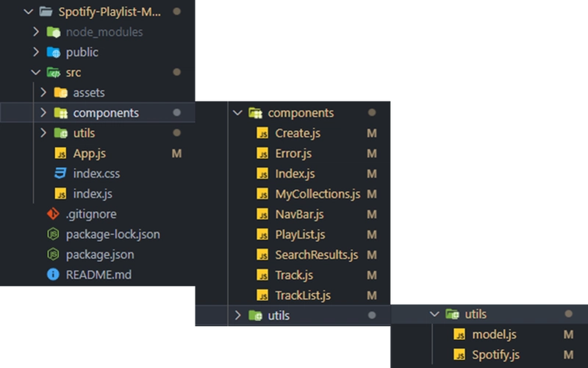Click the git icon beside .gitignore
588x368 pixels.
click(x=53, y=214)
